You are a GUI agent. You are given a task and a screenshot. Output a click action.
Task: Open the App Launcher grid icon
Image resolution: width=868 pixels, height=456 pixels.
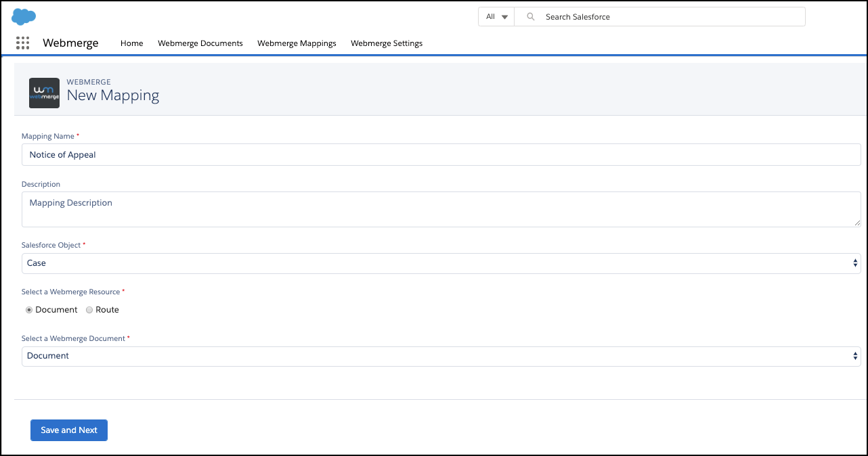coord(22,43)
